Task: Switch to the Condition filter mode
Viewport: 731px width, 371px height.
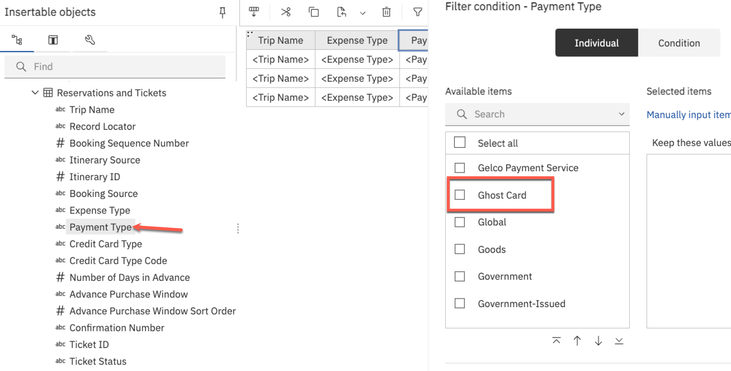Action: (679, 43)
